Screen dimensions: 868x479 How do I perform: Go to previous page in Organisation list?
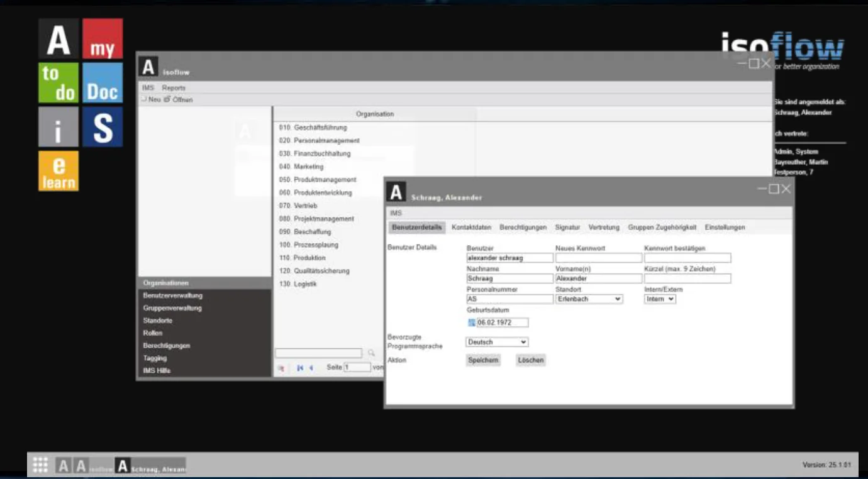click(x=311, y=368)
